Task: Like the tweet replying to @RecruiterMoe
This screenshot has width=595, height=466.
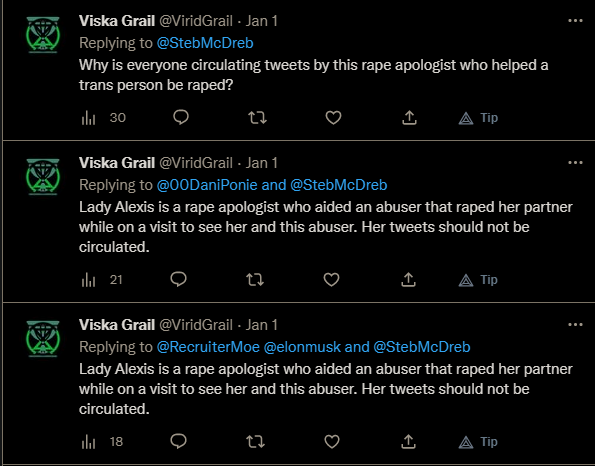Action: pos(332,441)
